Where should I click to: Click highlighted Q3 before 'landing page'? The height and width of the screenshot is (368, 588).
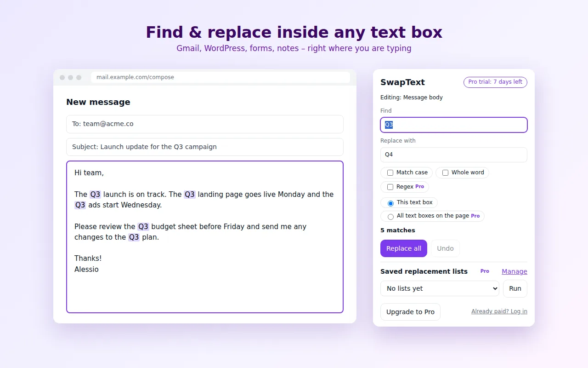pos(190,195)
